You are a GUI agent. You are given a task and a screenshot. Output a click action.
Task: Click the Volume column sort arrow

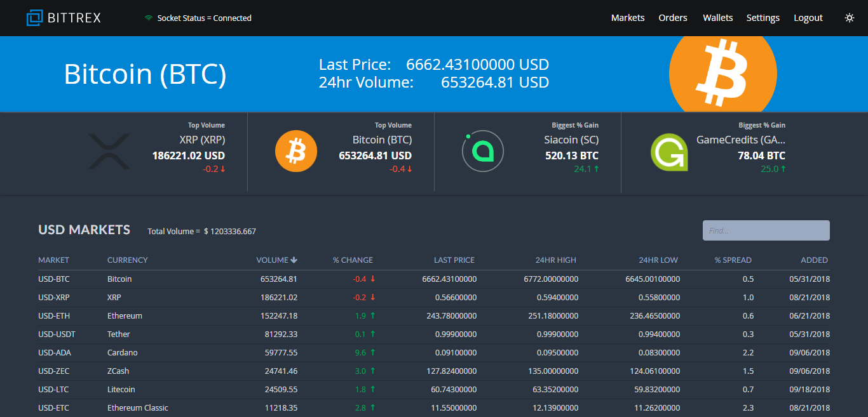294,260
